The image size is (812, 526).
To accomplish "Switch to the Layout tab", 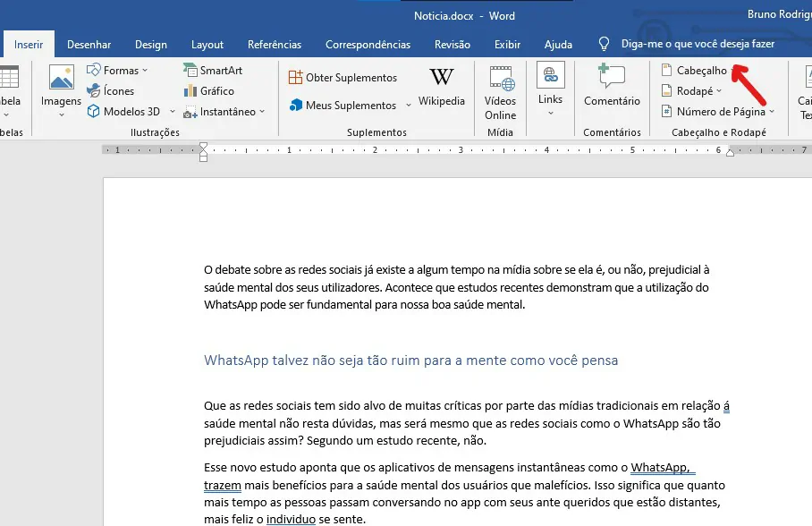I will click(207, 45).
